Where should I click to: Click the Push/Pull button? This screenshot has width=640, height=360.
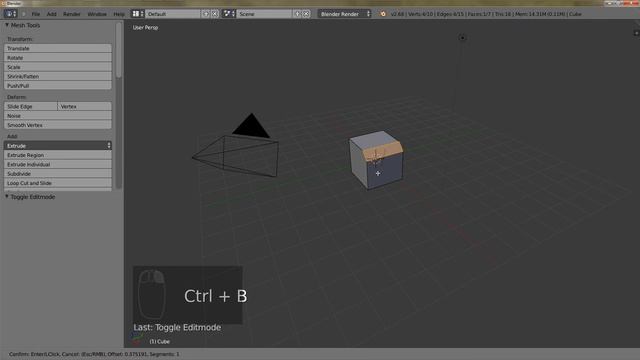58,86
